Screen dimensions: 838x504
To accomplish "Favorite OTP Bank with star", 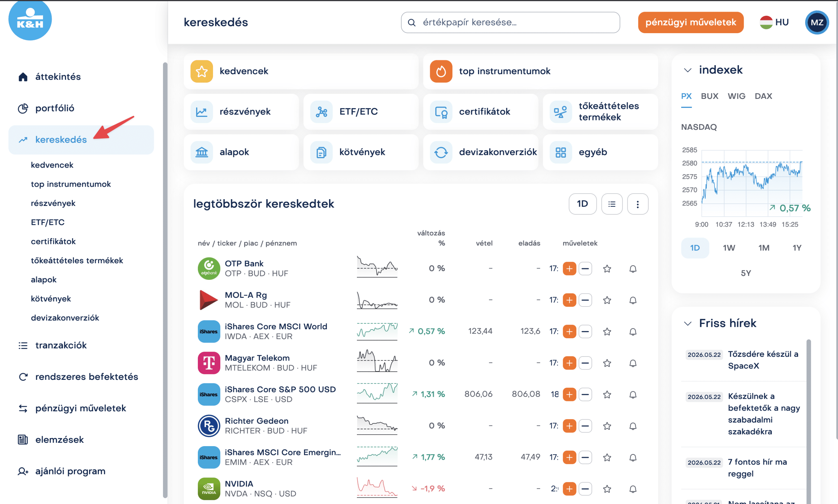I will pos(607,269).
